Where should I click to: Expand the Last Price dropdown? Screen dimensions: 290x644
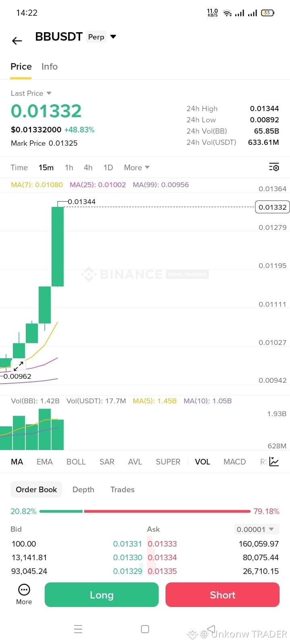click(49, 93)
